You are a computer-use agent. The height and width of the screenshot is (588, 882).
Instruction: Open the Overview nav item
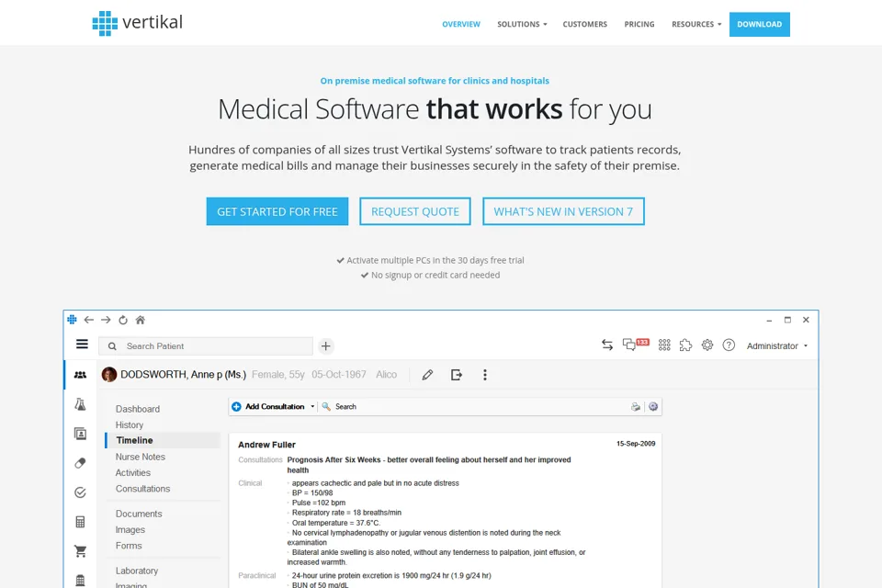[x=461, y=24]
